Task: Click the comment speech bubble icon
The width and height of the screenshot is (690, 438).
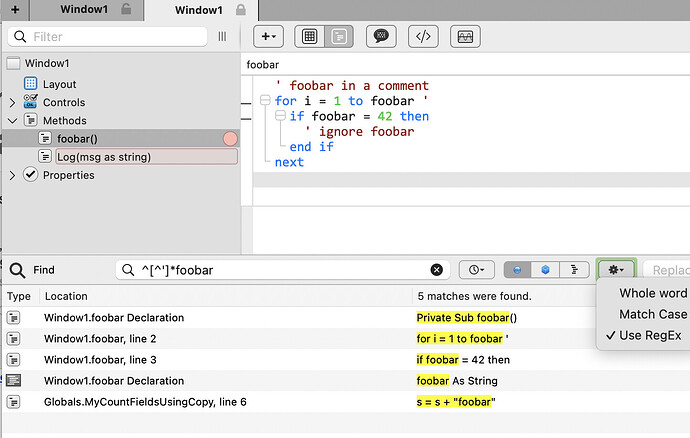Action: coord(380,36)
